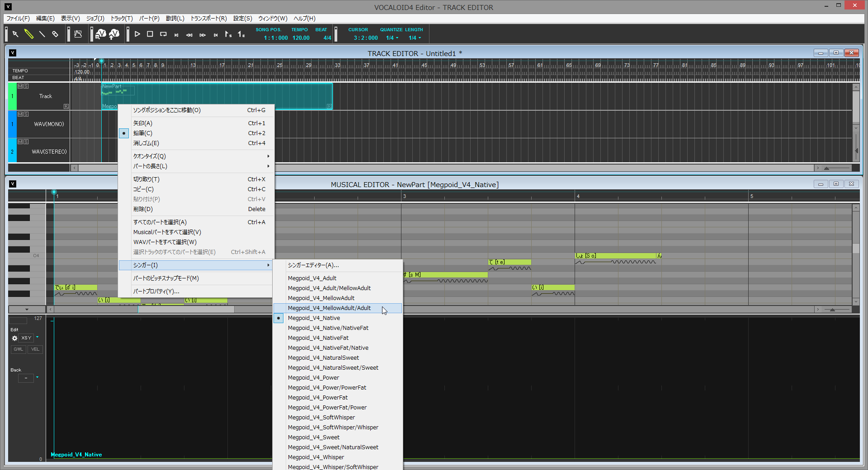Click the first VOCALOID import job icon
This screenshot has height=470, width=868.
point(101,34)
